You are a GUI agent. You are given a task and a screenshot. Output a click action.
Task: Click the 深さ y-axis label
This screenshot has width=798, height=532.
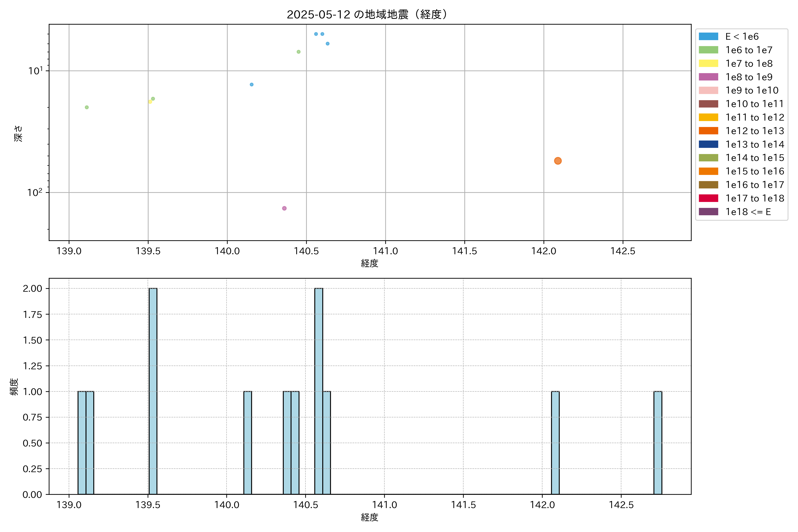pyautogui.click(x=18, y=133)
